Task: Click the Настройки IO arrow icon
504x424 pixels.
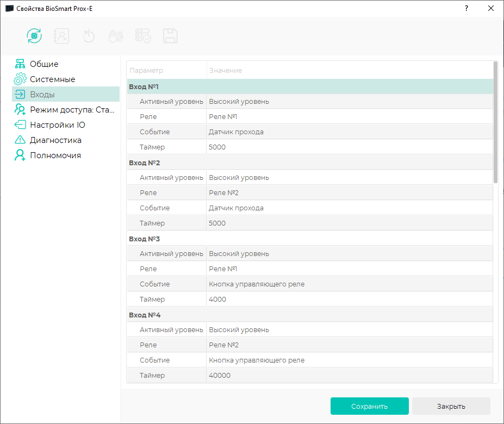Action: [20, 124]
